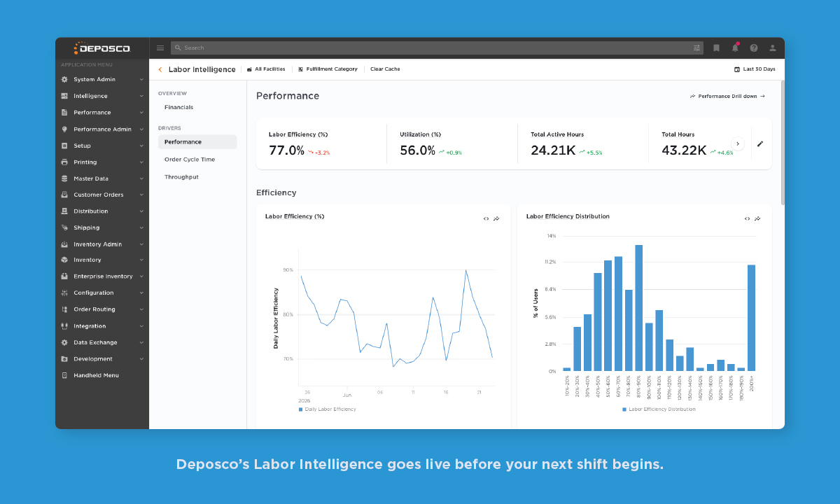Open the bookmarks icon in top bar
The height and width of the screenshot is (504, 840).
coord(716,48)
